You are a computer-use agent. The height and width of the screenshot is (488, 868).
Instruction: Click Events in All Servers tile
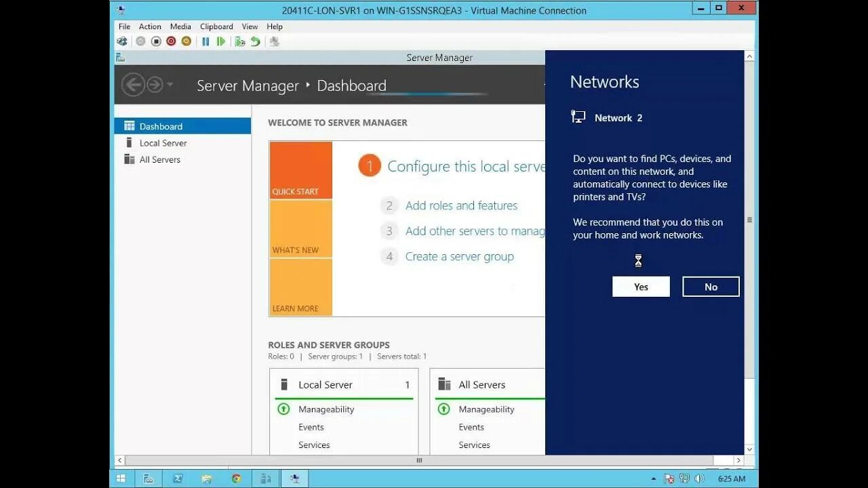pyautogui.click(x=471, y=427)
